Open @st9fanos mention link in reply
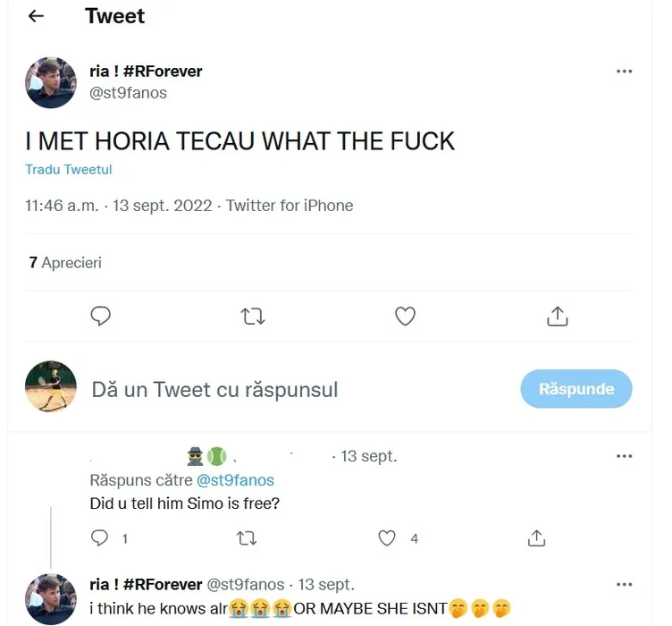672x626 pixels. (x=235, y=480)
